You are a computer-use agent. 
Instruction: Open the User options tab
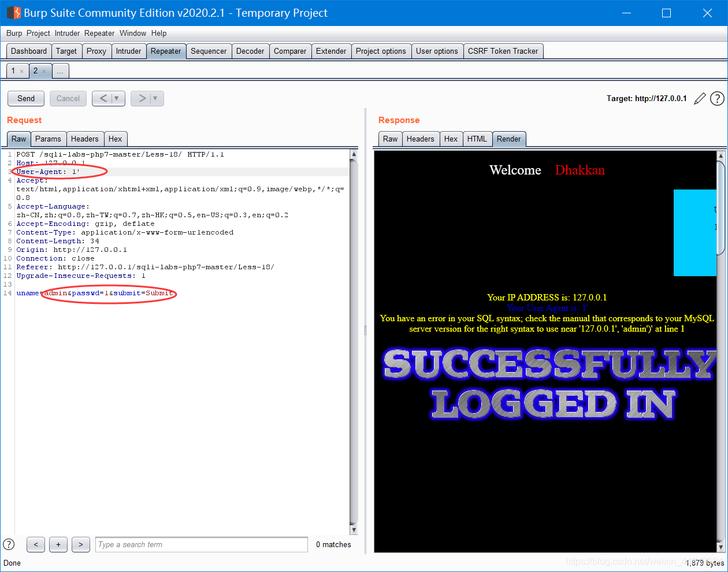(x=437, y=51)
